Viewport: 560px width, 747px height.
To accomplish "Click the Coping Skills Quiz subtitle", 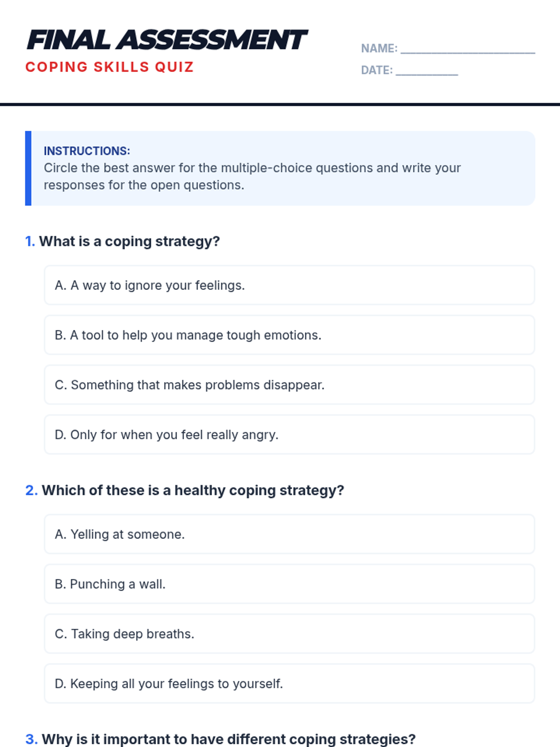I will [x=110, y=67].
